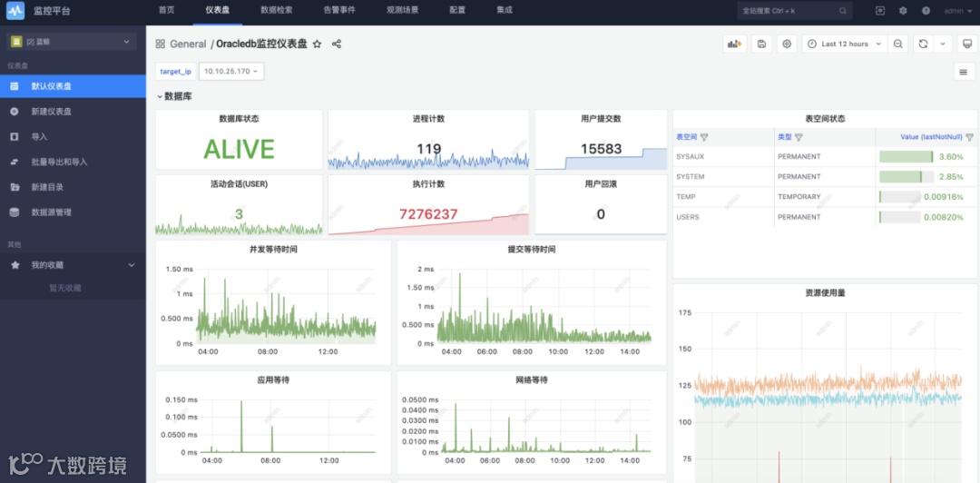Open the Add panel chart icon
This screenshot has height=483, width=980.
(x=735, y=44)
